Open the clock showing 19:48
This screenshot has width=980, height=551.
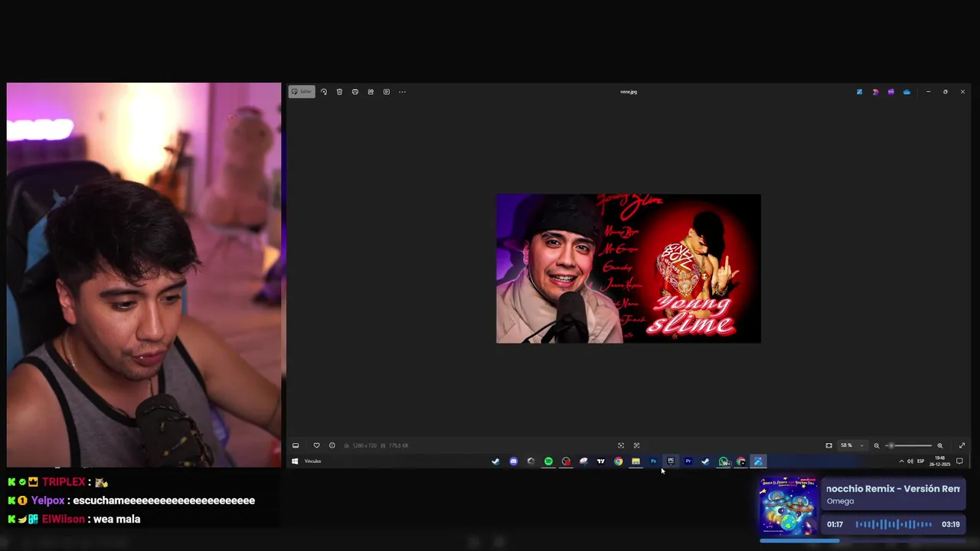[940, 461]
